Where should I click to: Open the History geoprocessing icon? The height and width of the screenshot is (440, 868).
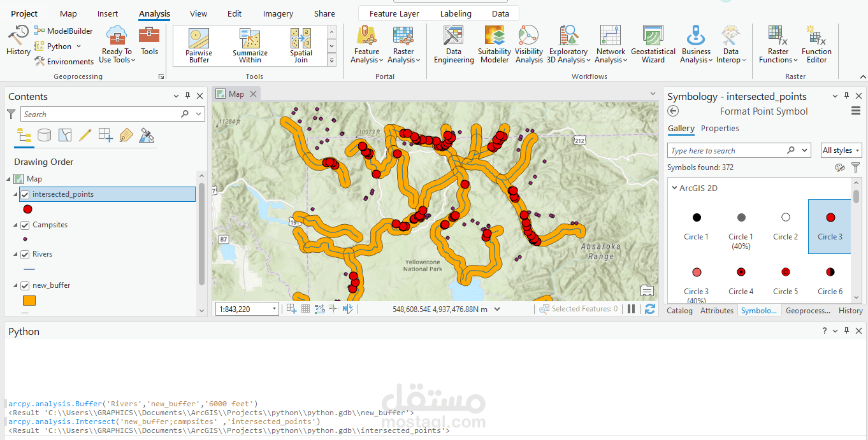(x=18, y=41)
